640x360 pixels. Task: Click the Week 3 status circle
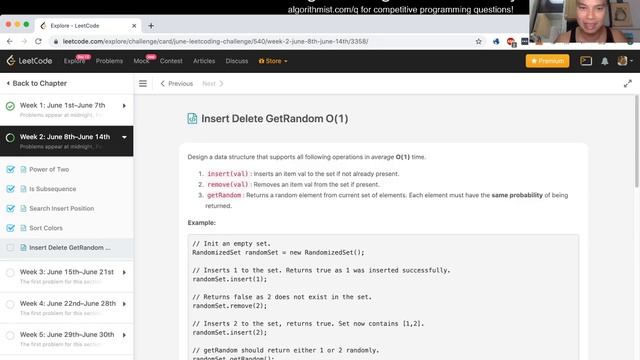pyautogui.click(x=10, y=273)
